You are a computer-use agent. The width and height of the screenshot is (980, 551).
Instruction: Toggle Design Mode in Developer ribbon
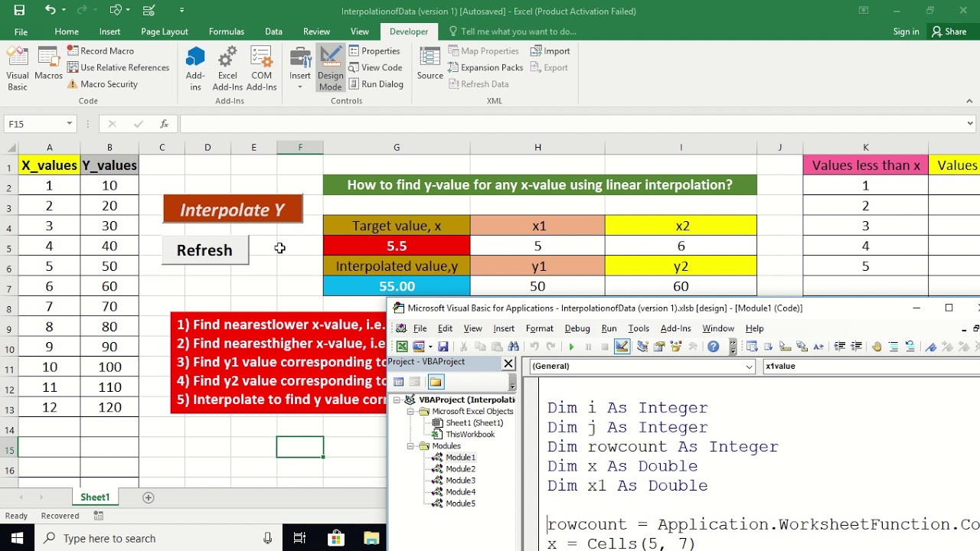(x=331, y=67)
